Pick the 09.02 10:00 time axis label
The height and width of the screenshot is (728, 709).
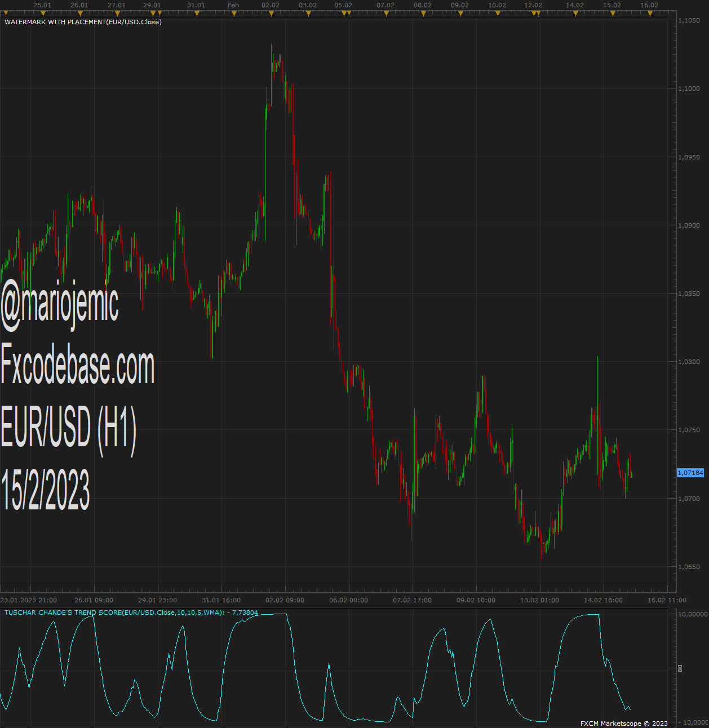point(476,600)
